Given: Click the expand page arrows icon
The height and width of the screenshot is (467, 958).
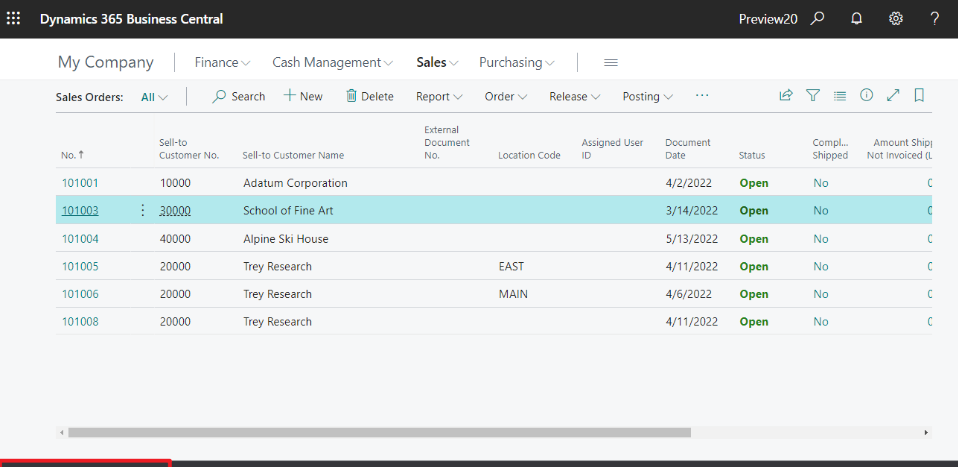Looking at the screenshot, I should pyautogui.click(x=893, y=95).
